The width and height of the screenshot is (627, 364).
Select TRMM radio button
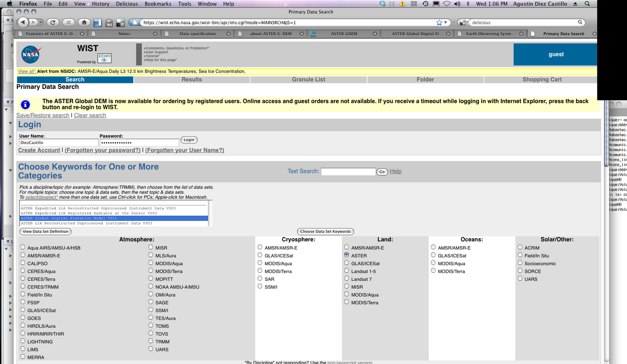151,341
